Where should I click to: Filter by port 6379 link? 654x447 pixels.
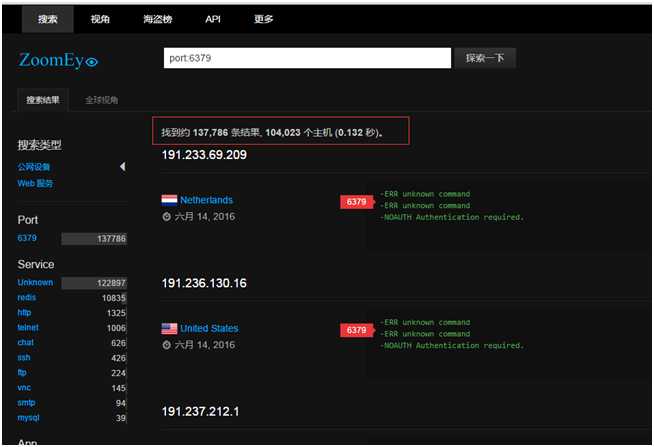tap(27, 238)
